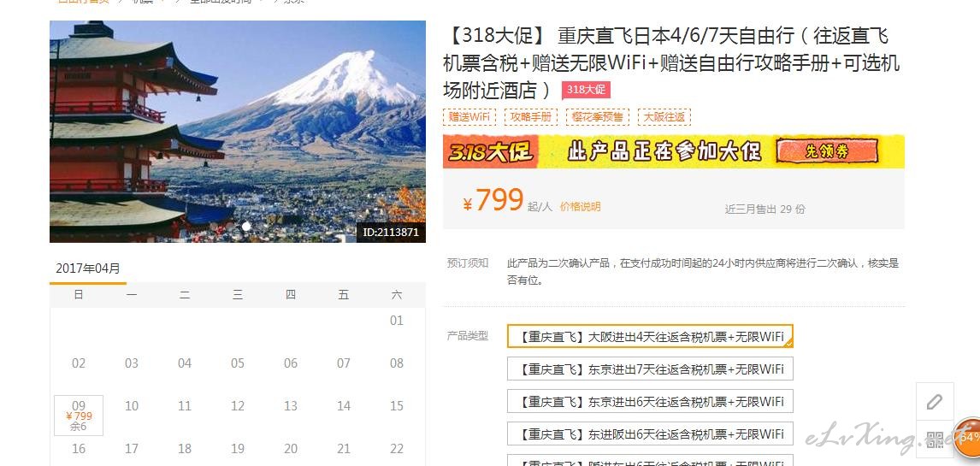Click the 日 weekday column header

pos(79,295)
